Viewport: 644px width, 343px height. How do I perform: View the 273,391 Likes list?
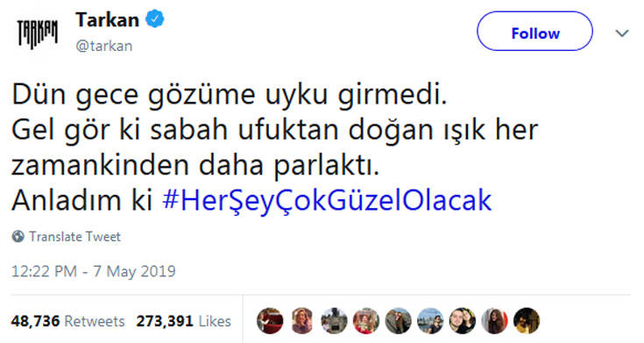click(x=184, y=321)
